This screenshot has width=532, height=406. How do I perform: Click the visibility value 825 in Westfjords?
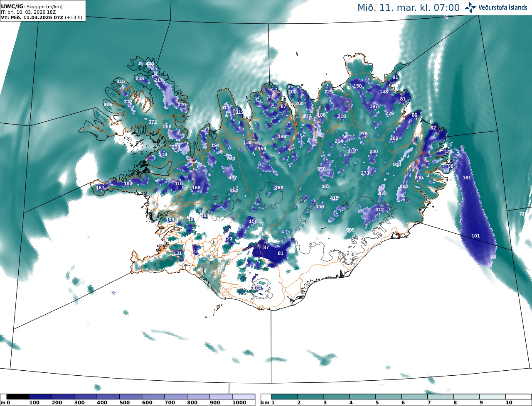click(108, 105)
